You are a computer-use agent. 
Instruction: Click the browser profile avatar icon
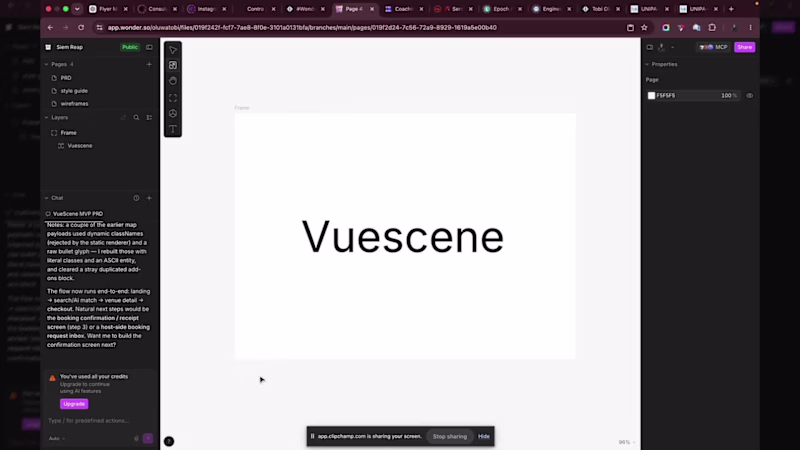(x=734, y=28)
